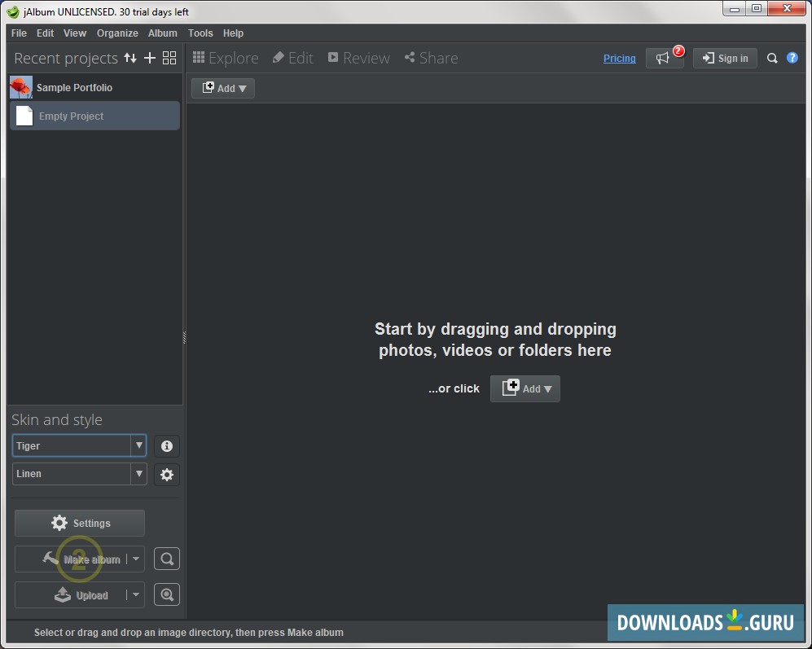Screen dimensions: 812x649
Task: Open the Pricing link
Action: [x=619, y=58]
